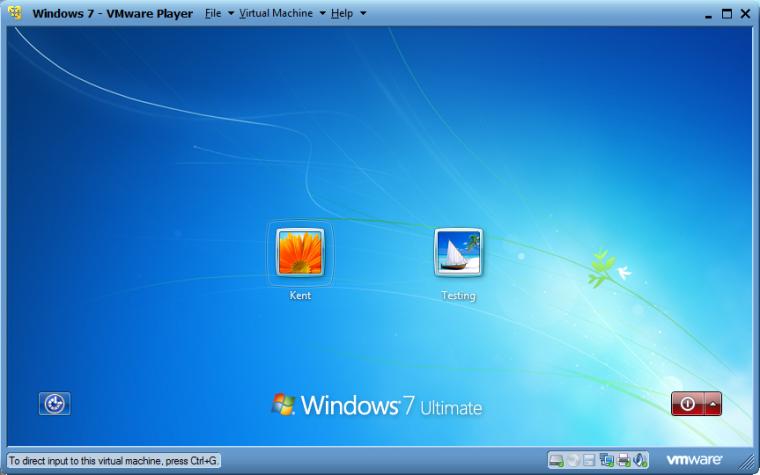Viewport: 760px width, 475px height.
Task: Click the Testing account name
Action: point(459,295)
